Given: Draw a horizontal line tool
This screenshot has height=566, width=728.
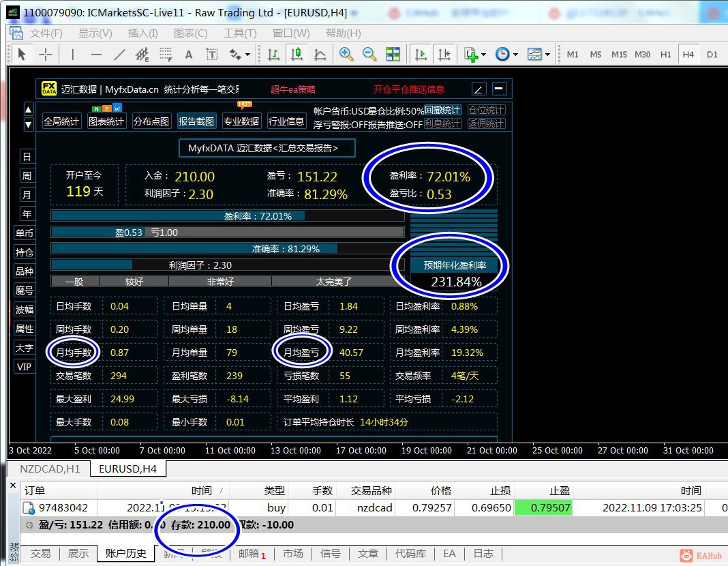Looking at the screenshot, I should pos(96,55).
